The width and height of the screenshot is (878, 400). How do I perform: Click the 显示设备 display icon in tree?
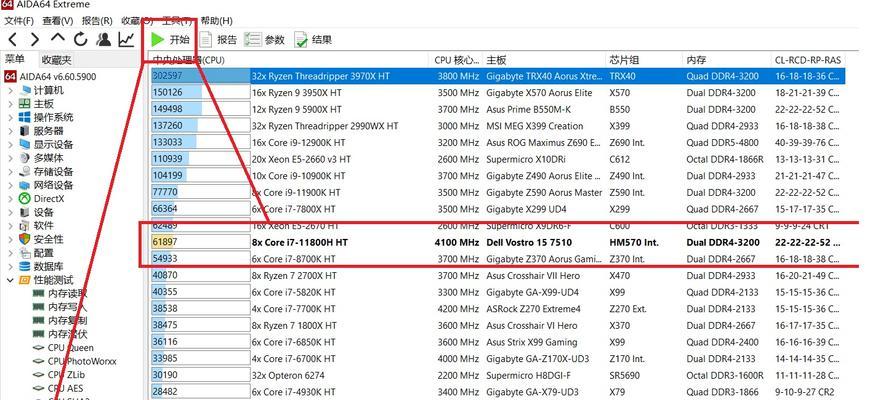(25, 145)
